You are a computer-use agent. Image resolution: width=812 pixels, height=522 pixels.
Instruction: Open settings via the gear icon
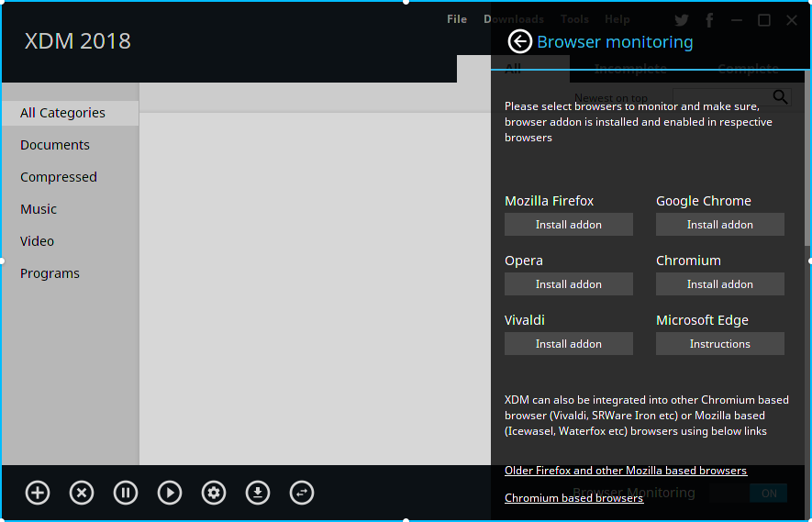click(x=214, y=493)
